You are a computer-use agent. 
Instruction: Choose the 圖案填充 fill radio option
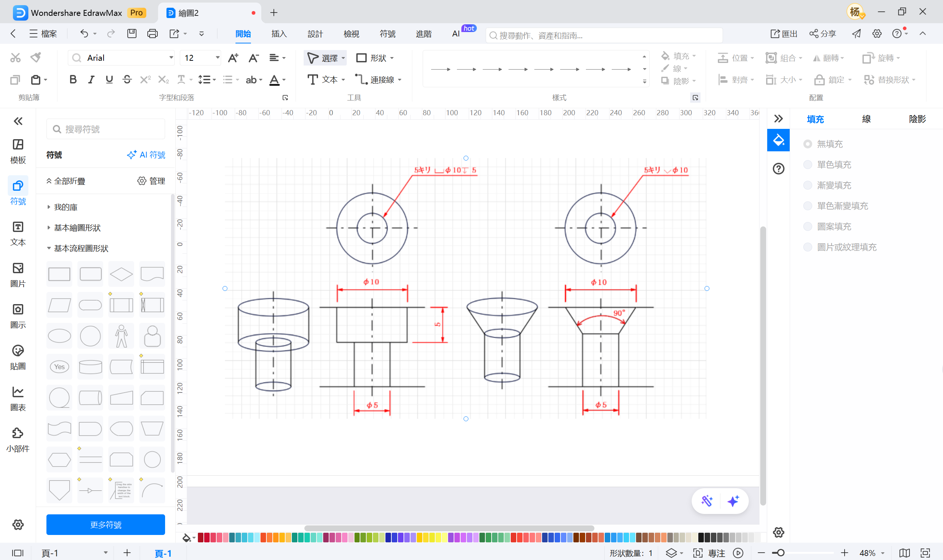[807, 226]
